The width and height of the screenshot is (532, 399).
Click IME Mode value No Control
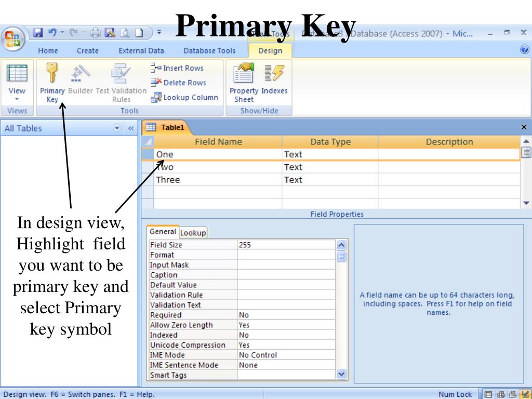coord(286,355)
